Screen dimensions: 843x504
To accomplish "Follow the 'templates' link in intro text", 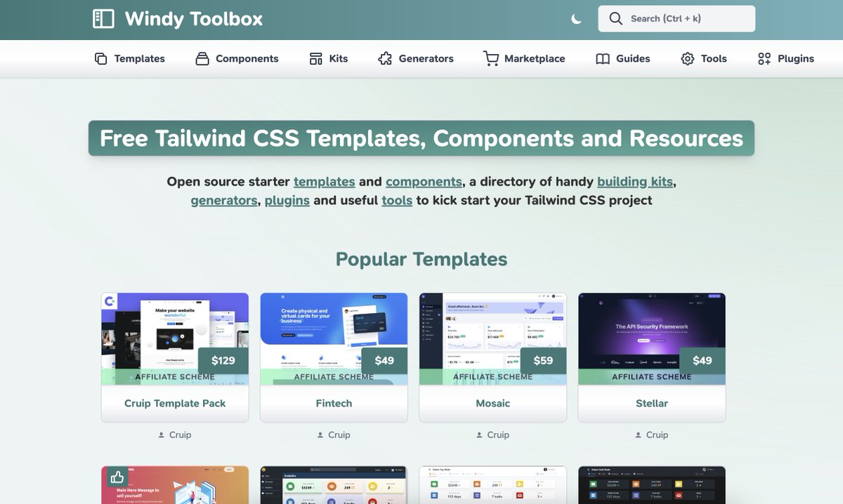I will pos(325,182).
